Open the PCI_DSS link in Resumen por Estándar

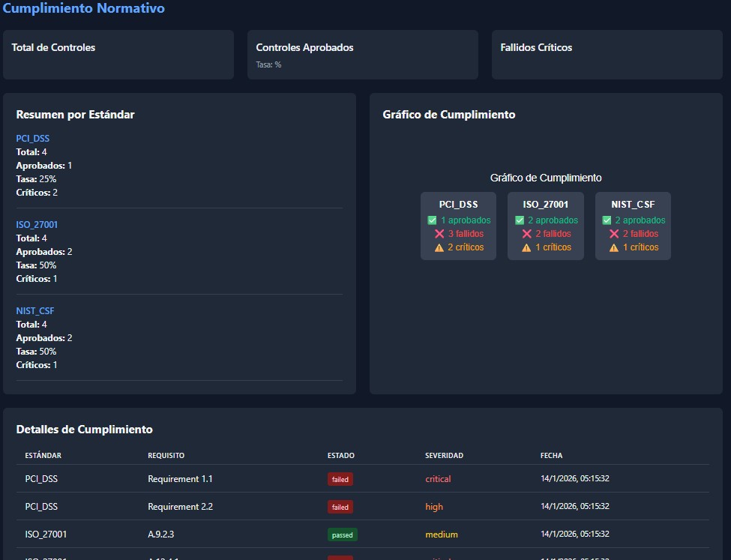tap(33, 139)
